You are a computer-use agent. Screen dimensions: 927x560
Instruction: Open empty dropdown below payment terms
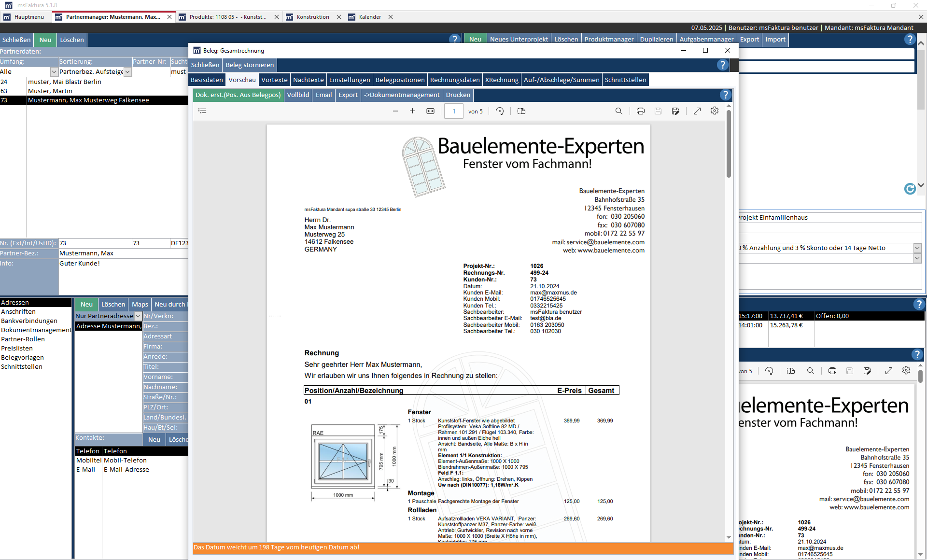(917, 258)
